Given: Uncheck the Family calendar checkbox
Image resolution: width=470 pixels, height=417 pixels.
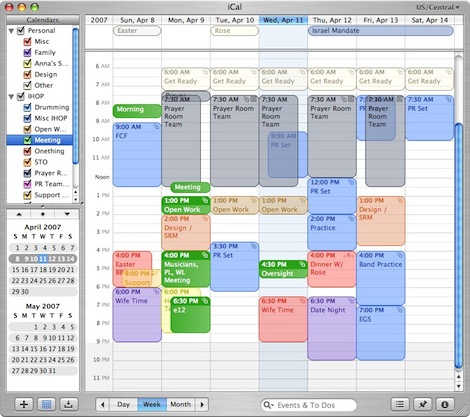Looking at the screenshot, I should coord(27,52).
